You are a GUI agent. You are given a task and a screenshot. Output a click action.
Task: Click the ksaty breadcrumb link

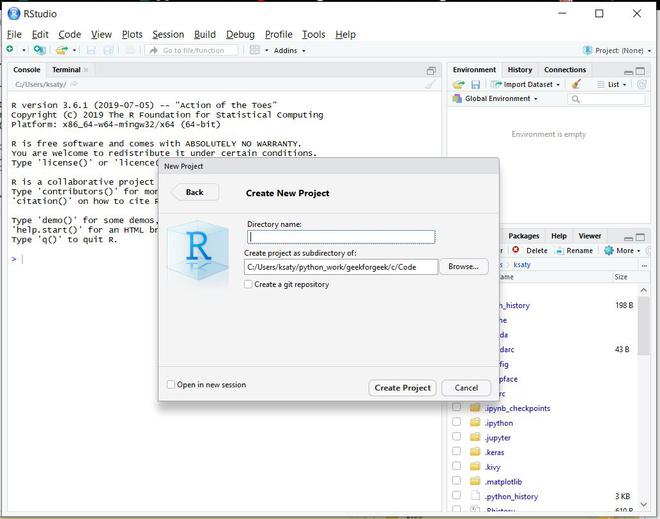[522, 265]
